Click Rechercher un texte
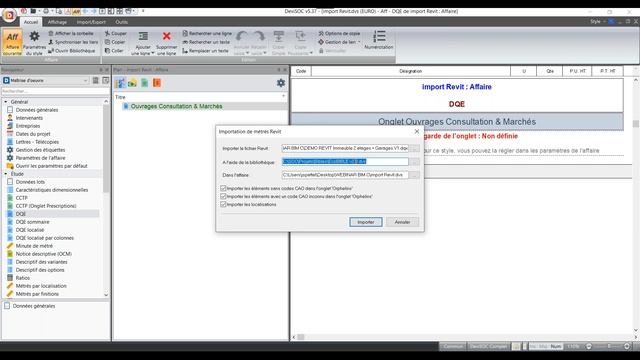Screen dimensions: 640x360 [x=206, y=42]
